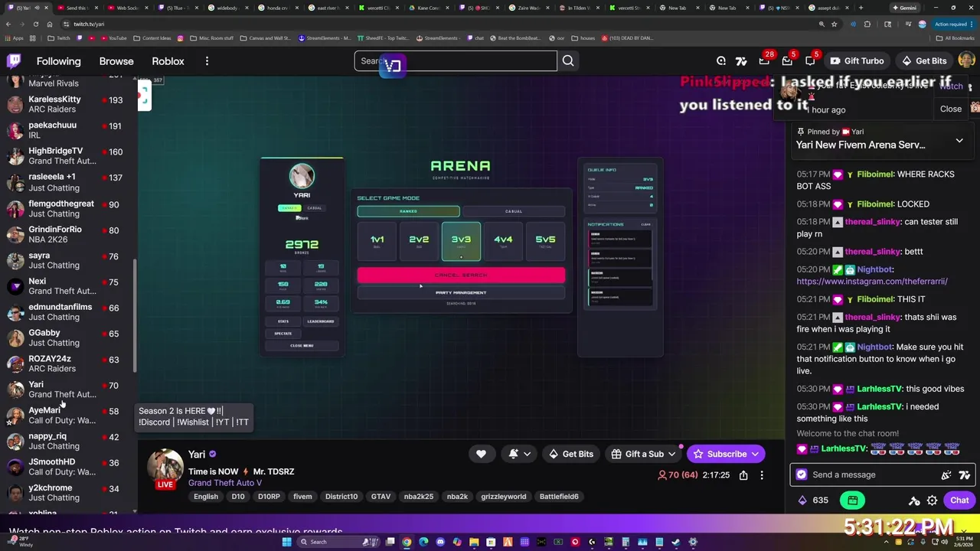Viewport: 980px width, 551px height.
Task: Open edmundtanfilms channel in sidebar
Action: [67, 311]
